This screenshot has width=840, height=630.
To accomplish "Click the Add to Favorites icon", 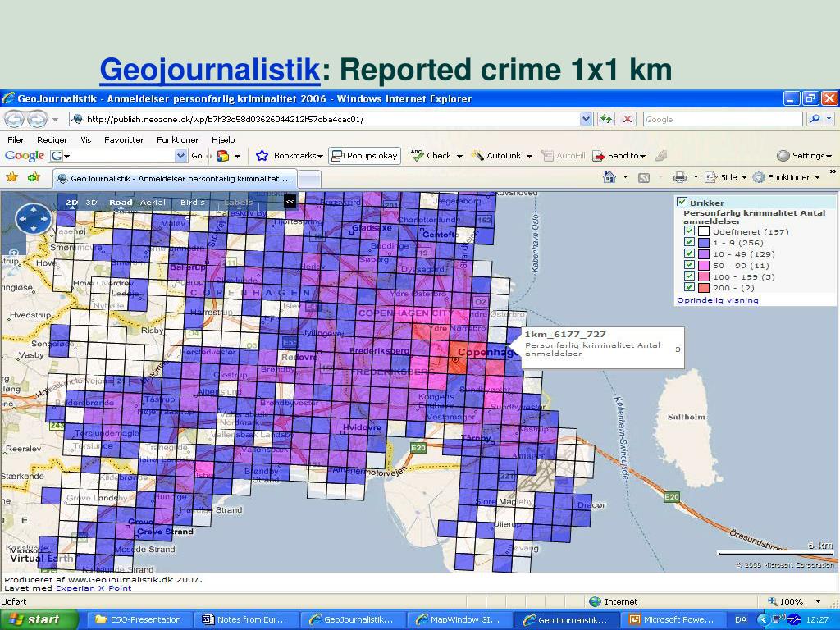I will point(34,177).
